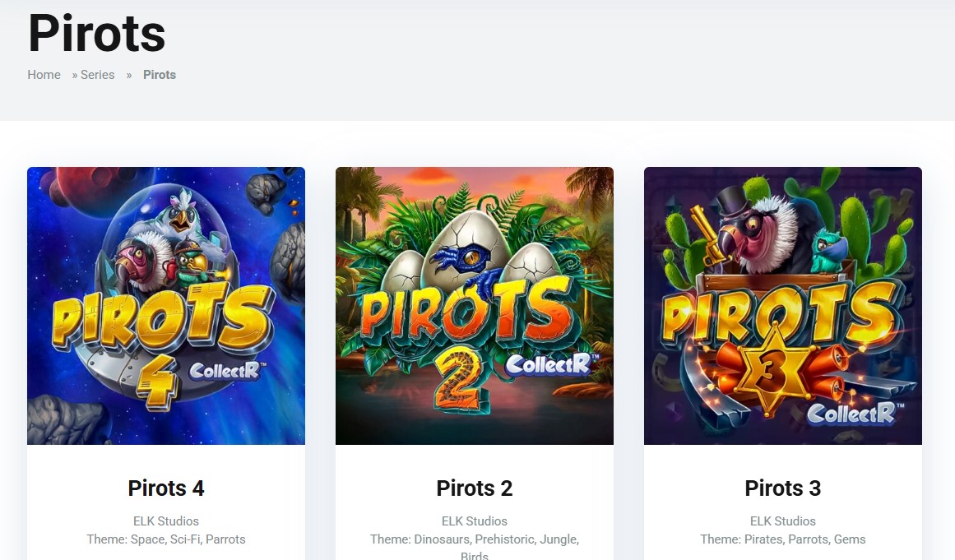Click the Space, Sci-Fi, Parrots theme line
This screenshot has height=560, width=955.
(x=166, y=539)
